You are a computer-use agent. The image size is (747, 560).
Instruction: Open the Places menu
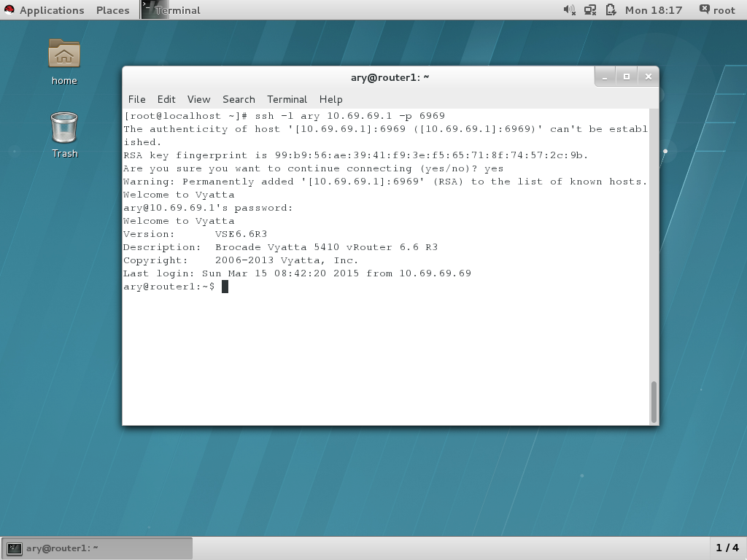click(112, 10)
